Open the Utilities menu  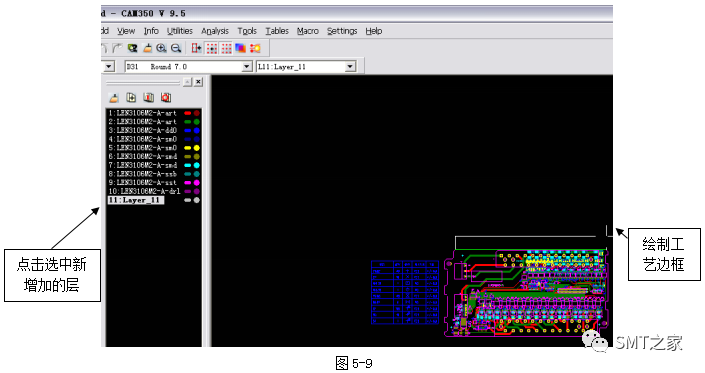pos(179,31)
